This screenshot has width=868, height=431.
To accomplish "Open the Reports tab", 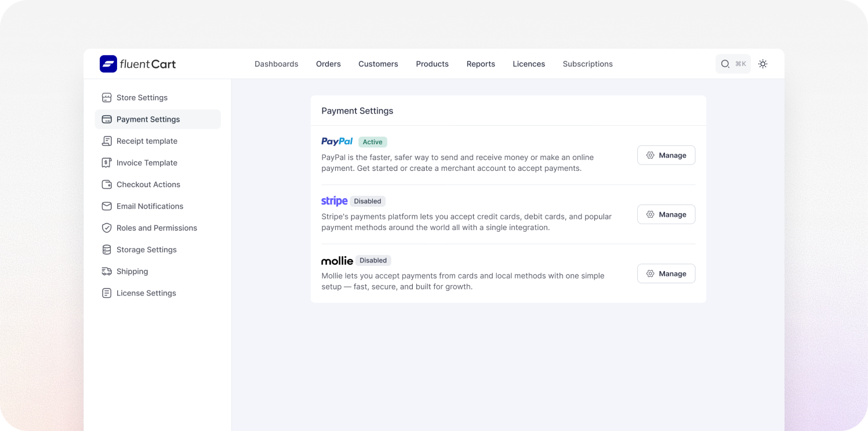I will pyautogui.click(x=481, y=64).
